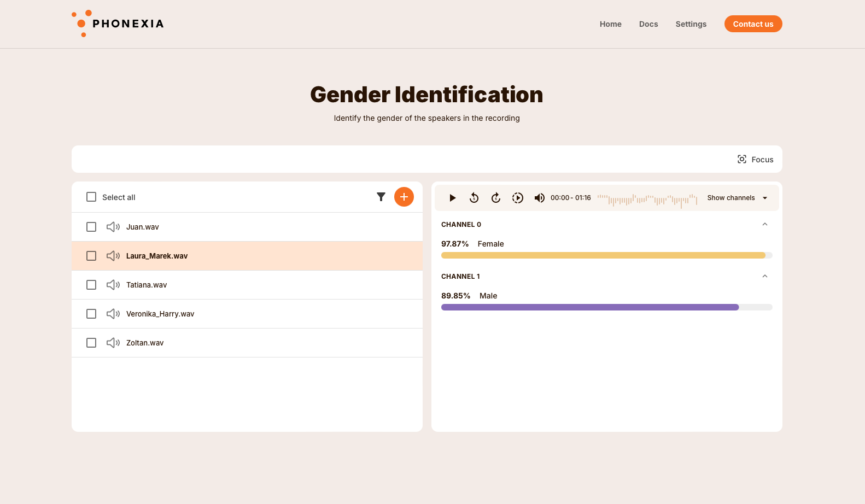Screen dimensions: 865x504
Task: Click the yellow Female confidence bar
Action: pyautogui.click(x=603, y=255)
